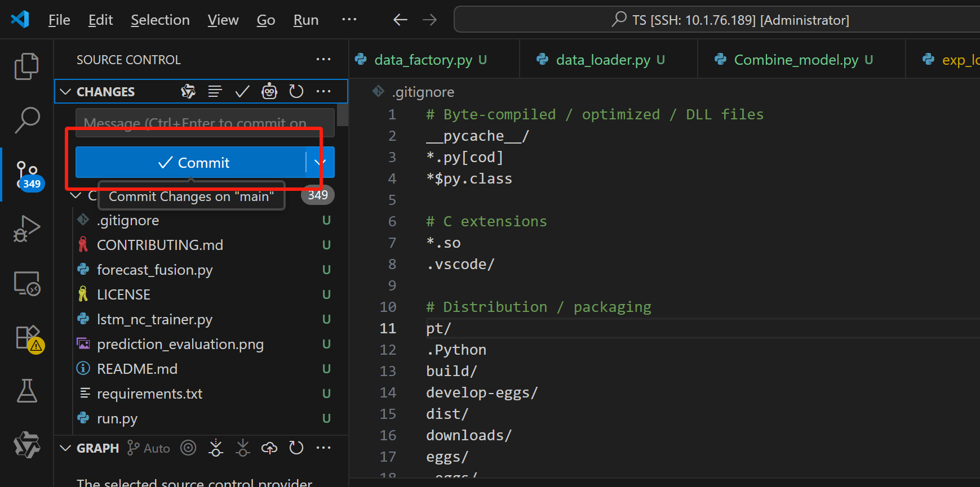Switch to data_factory.py tab
The image size is (980, 487).
434,60
